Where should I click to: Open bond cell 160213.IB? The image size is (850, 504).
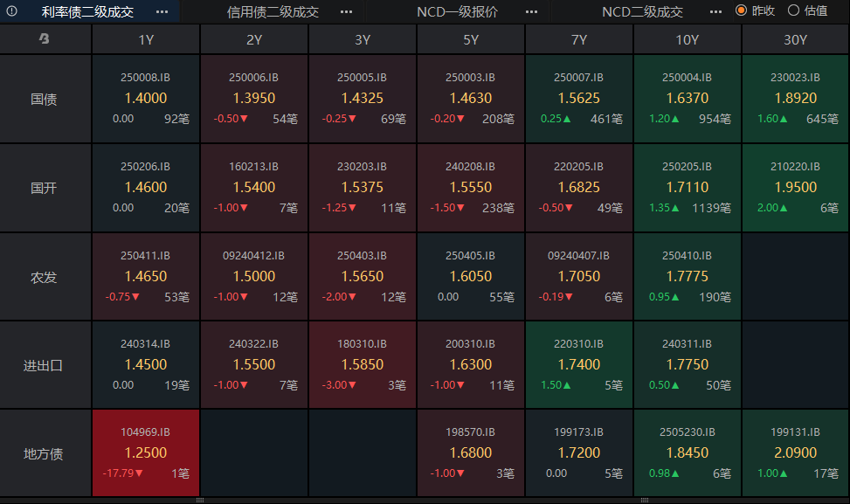[x=254, y=188]
